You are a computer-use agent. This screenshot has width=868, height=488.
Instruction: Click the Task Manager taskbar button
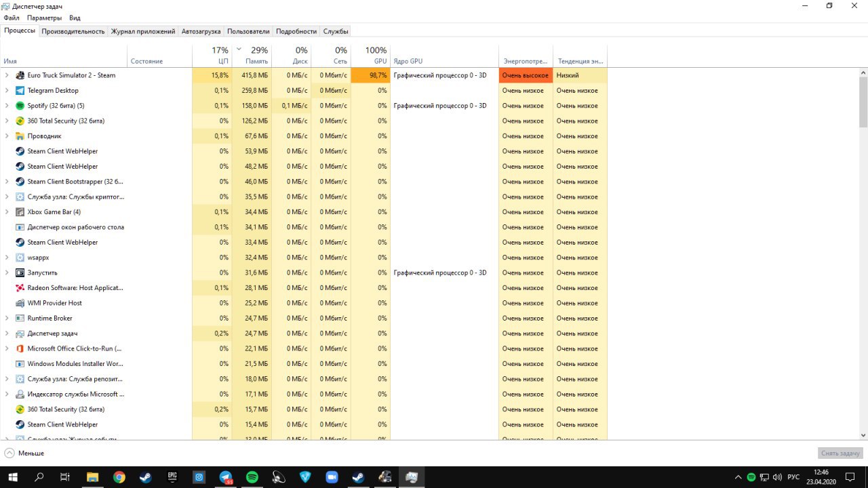tap(412, 477)
